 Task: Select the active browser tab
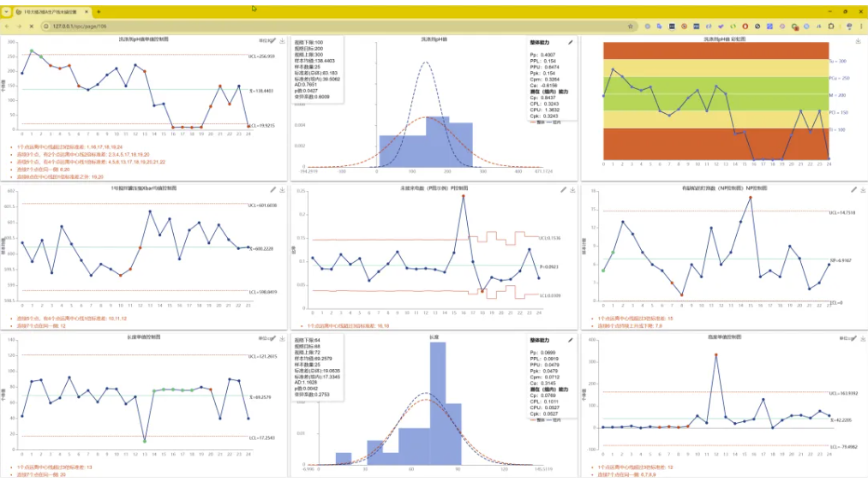tap(50, 12)
